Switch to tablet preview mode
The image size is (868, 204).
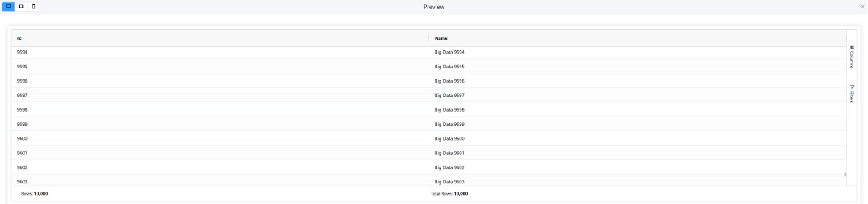click(x=21, y=7)
